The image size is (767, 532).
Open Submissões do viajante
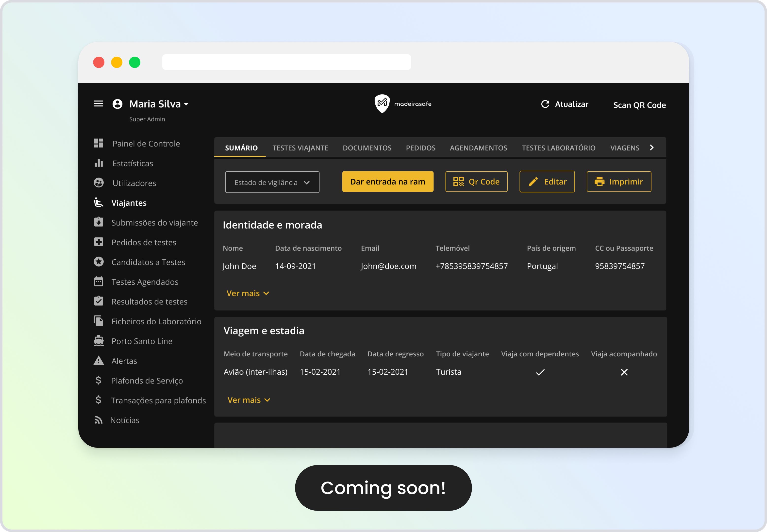click(155, 223)
